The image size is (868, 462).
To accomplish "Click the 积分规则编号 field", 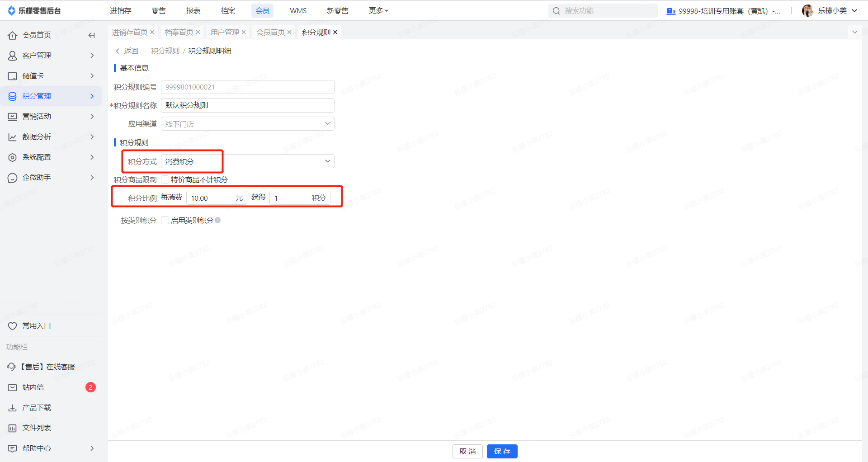I will pos(248,87).
